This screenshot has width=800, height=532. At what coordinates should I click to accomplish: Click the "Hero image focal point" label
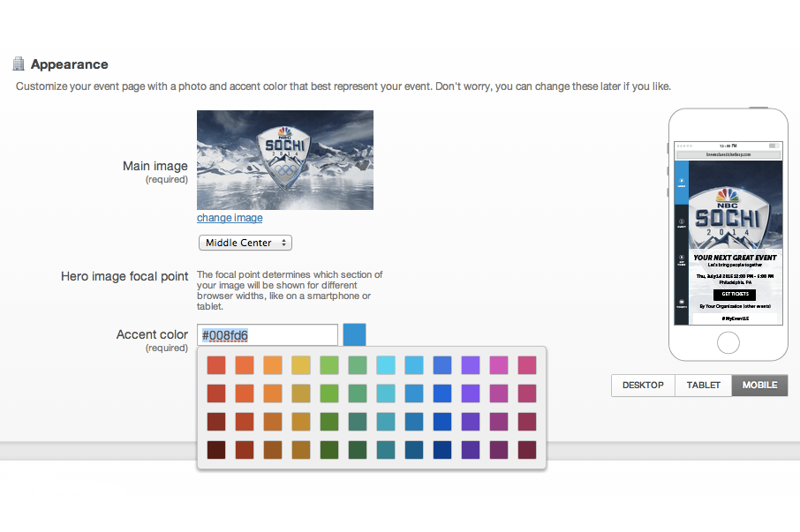125,276
